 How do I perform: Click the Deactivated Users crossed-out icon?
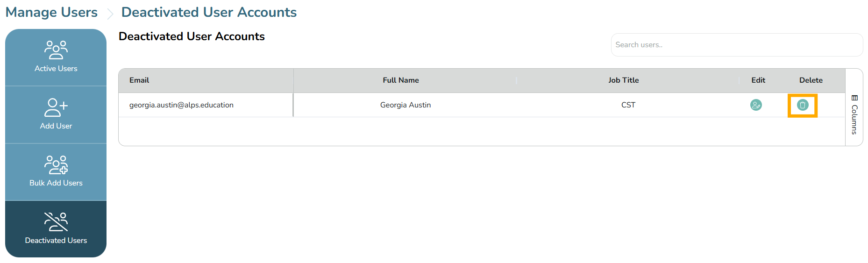coord(56,221)
